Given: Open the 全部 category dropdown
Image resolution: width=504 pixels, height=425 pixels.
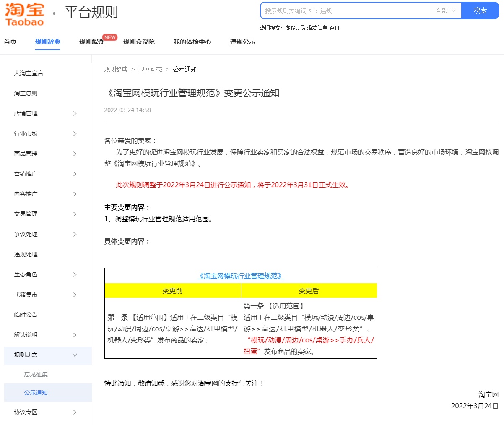Looking at the screenshot, I should tap(446, 11).
